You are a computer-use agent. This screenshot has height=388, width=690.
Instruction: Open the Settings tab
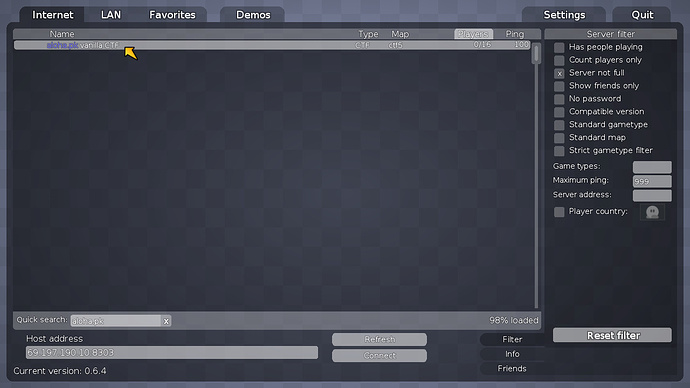point(564,15)
